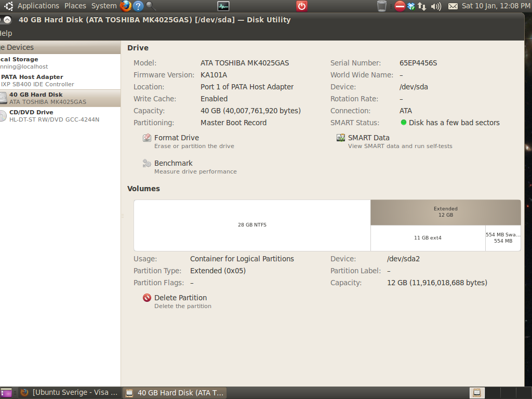Click Delete Partition

(x=177, y=301)
